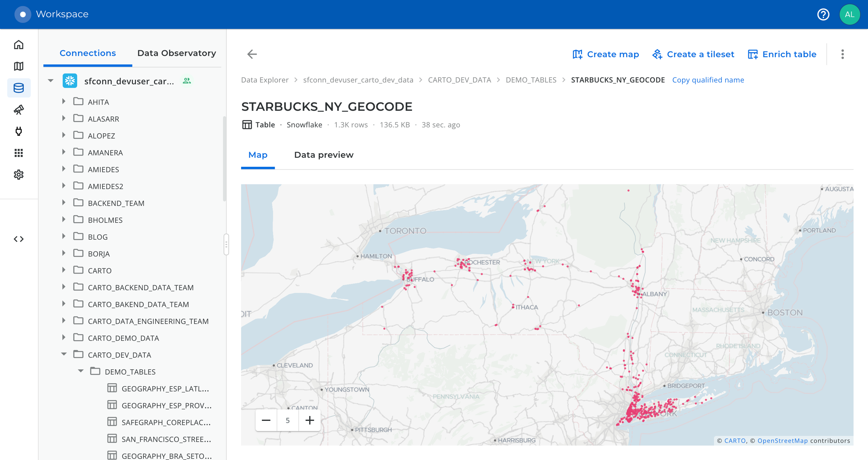Click the help question mark icon
The height and width of the screenshot is (460, 868).
pyautogui.click(x=823, y=14)
